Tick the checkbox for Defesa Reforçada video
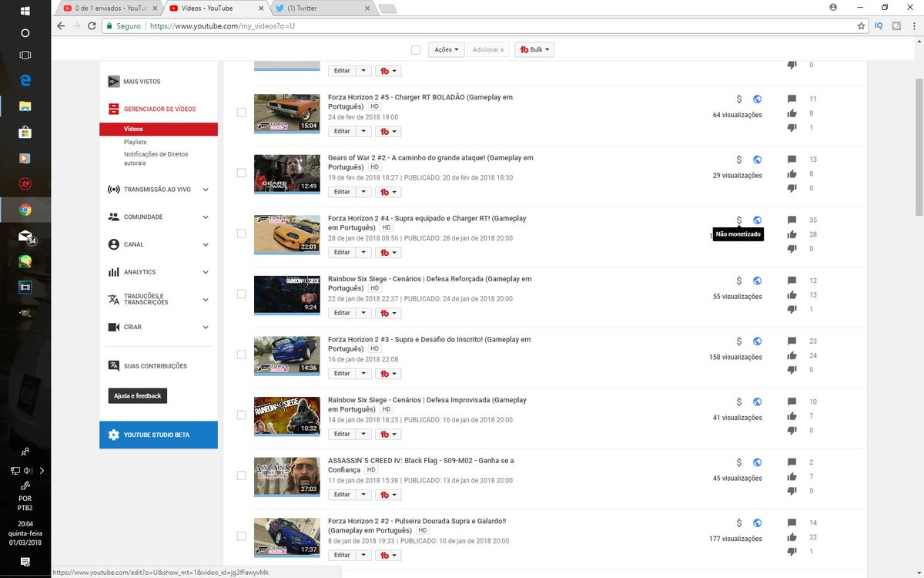924x578 pixels. pos(241,294)
